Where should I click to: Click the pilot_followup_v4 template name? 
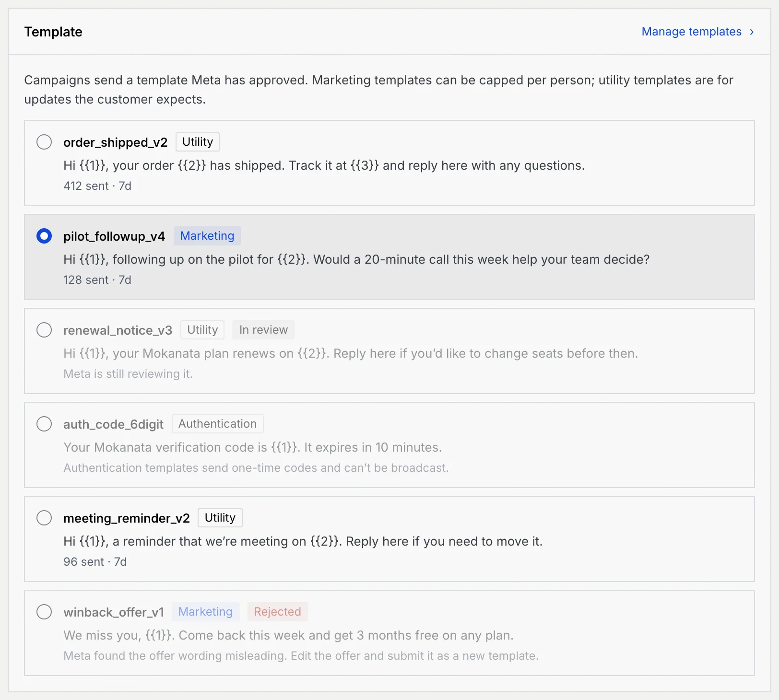[x=114, y=236]
